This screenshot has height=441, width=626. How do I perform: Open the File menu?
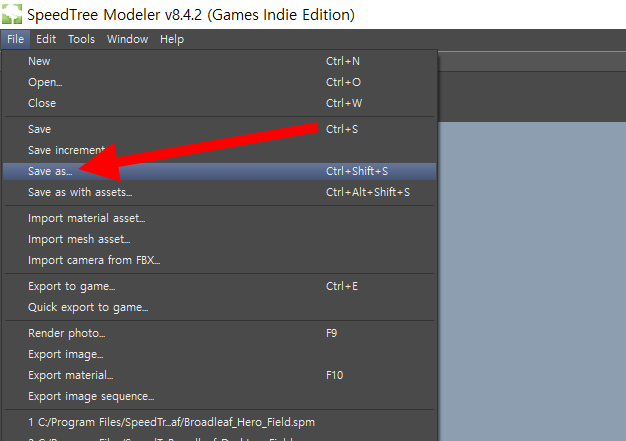click(16, 39)
